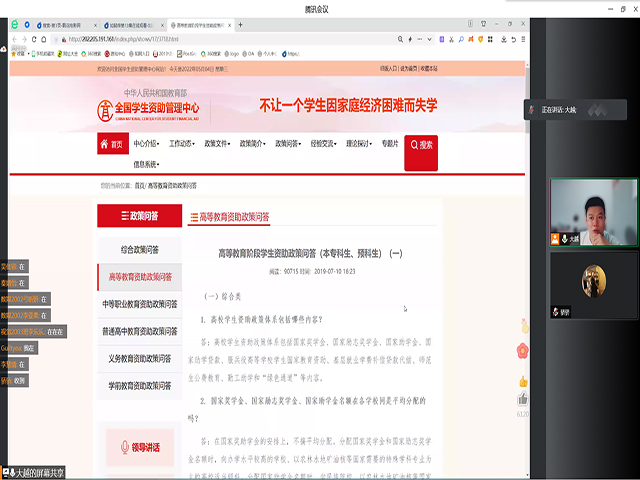
Task: Click the 设为首页 link
Action: (409, 69)
